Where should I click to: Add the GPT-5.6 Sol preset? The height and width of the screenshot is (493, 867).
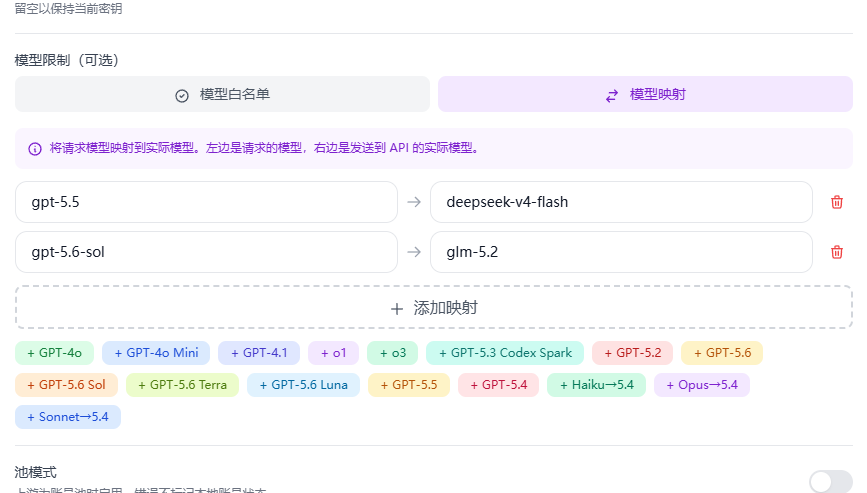(x=66, y=385)
